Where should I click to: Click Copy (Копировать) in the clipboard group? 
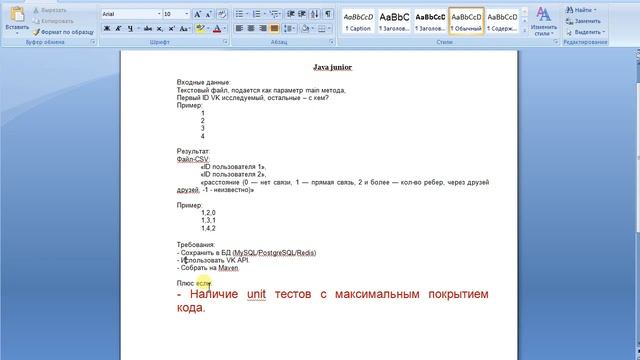53,21
